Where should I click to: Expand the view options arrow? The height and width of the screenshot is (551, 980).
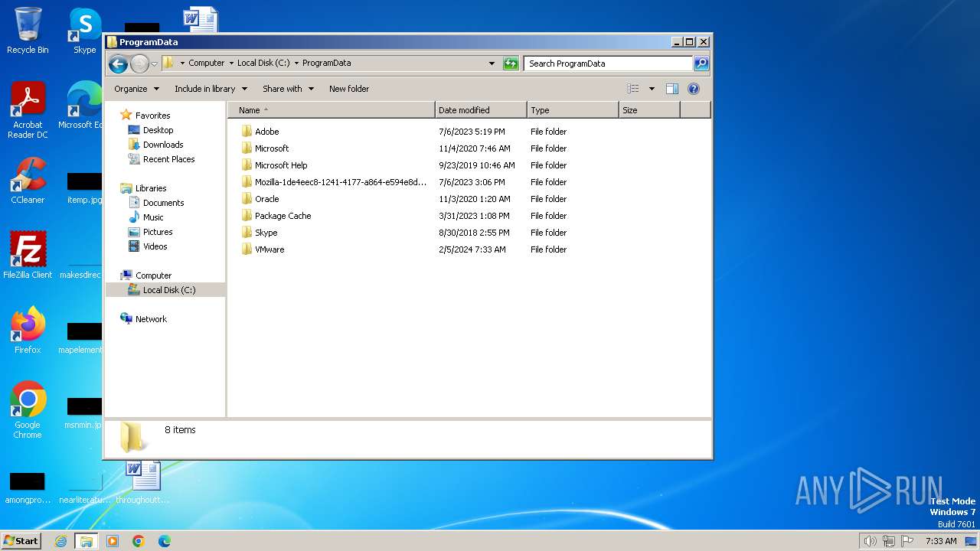652,89
